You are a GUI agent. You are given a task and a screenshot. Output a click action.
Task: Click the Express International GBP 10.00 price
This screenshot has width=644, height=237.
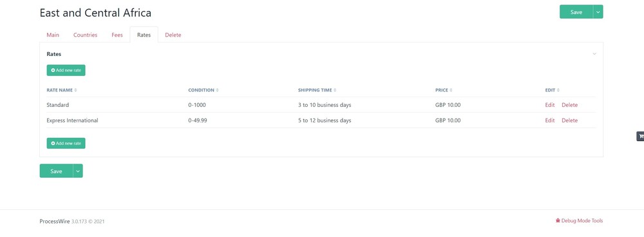point(448,120)
